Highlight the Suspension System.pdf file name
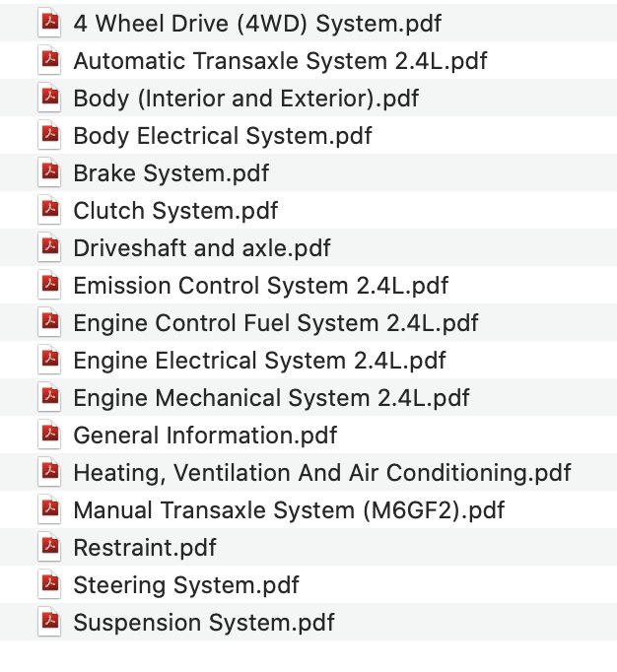This screenshot has height=672, width=617. tap(204, 623)
